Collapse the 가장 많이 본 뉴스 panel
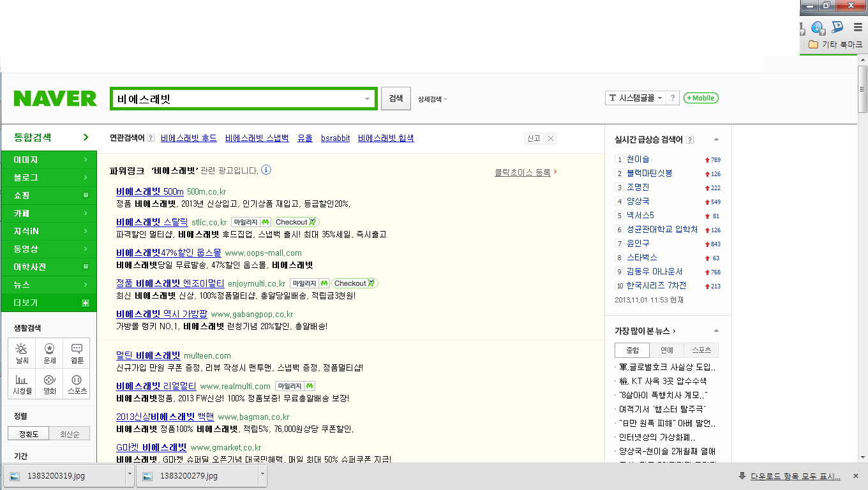868x490 pixels. [x=716, y=331]
